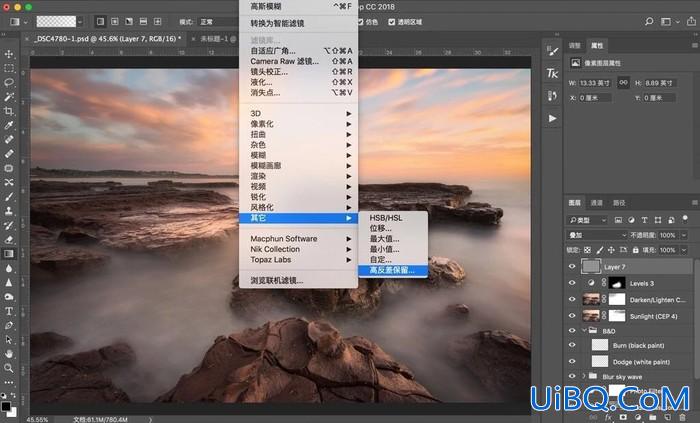This screenshot has height=423, width=700.
Task: Select the Eraser tool
Action: (8, 240)
